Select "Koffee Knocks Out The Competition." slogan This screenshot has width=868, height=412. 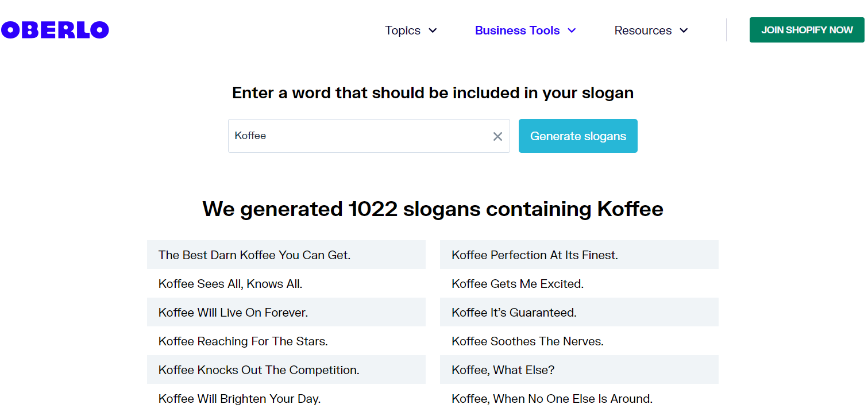click(x=259, y=370)
